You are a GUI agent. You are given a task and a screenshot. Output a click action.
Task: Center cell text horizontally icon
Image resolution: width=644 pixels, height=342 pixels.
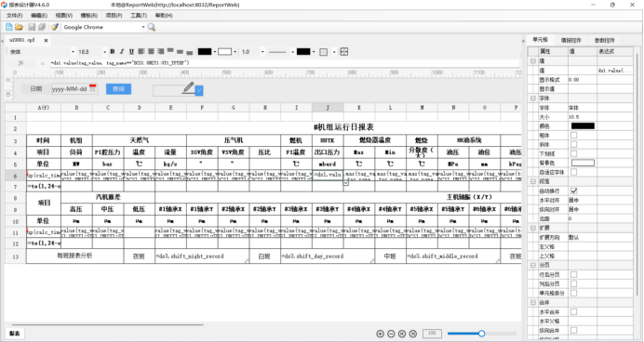click(151, 51)
